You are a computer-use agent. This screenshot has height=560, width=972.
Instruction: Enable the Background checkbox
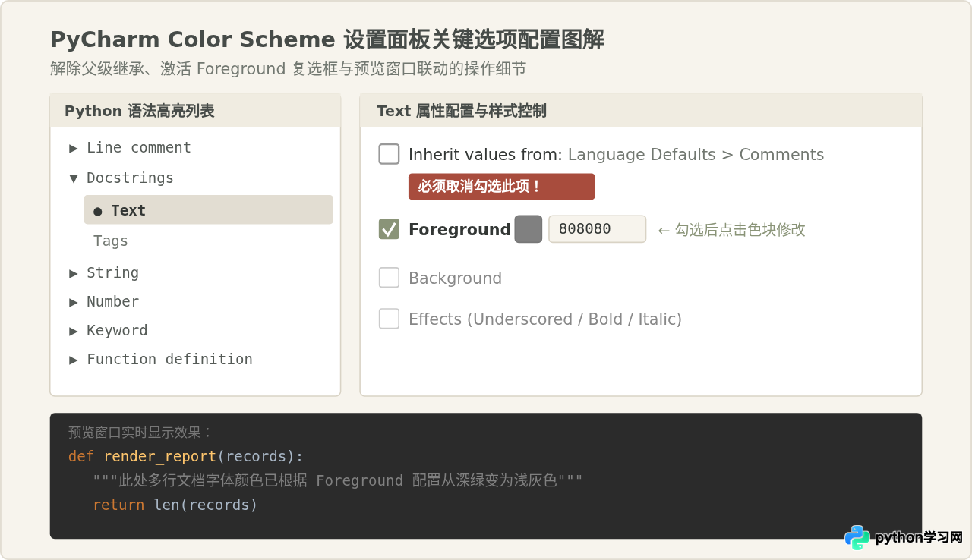coord(389,278)
